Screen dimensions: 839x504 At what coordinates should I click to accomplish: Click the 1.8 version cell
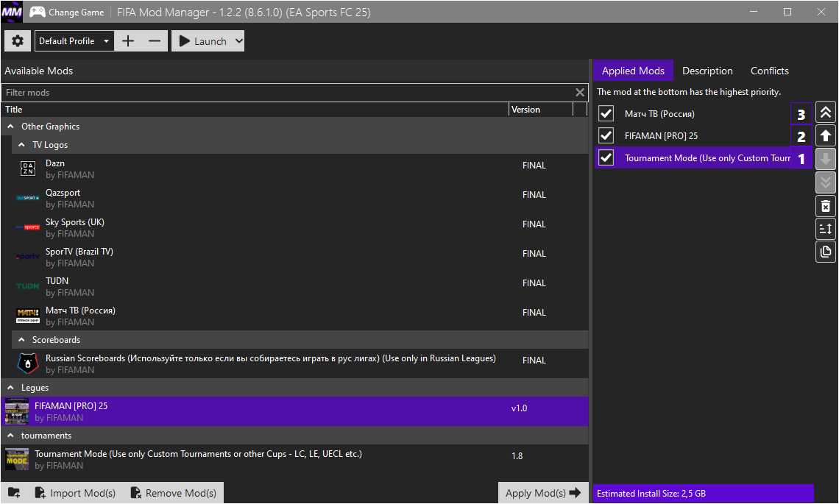[517, 456]
